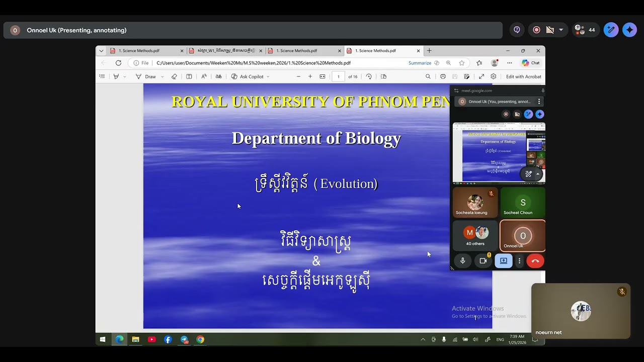Refresh the PDF page in Edge
Screen dimensions: 644x362
coord(118,63)
